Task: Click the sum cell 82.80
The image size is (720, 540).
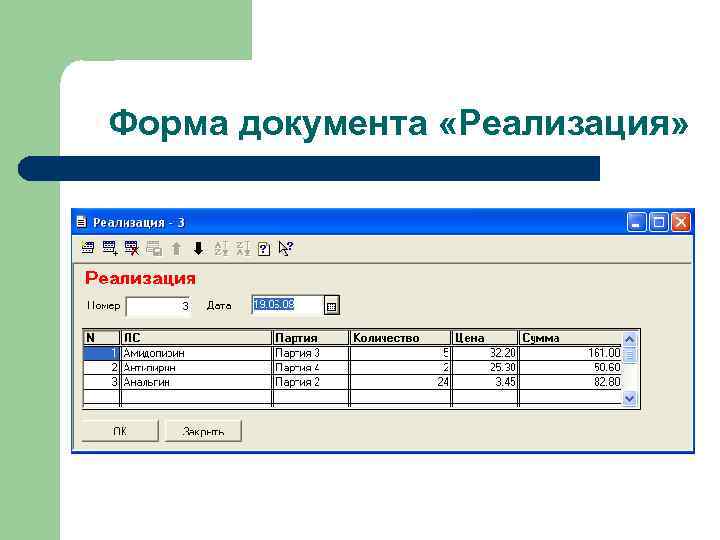Action: click(x=571, y=382)
